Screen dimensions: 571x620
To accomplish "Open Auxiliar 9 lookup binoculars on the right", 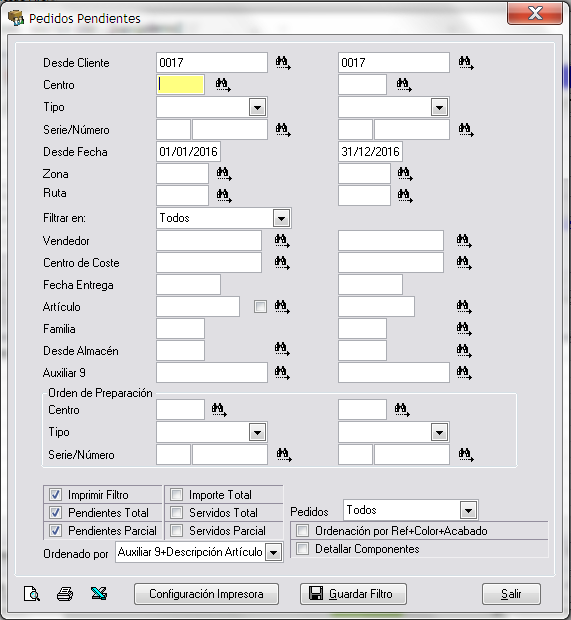I will [464, 372].
